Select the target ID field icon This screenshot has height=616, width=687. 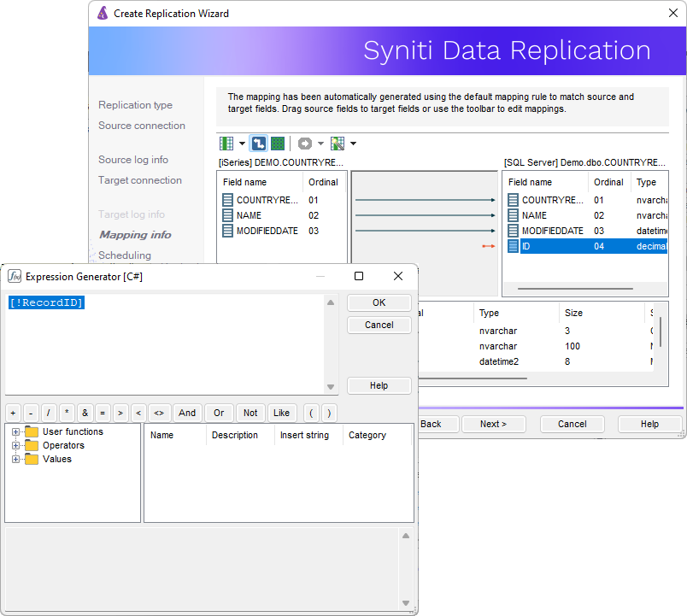[513, 246]
